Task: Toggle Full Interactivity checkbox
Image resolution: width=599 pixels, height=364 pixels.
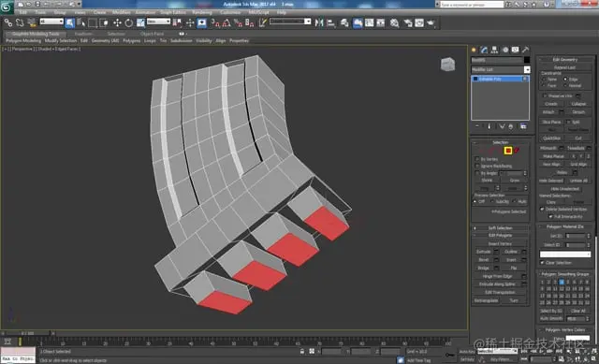Action: click(550, 216)
